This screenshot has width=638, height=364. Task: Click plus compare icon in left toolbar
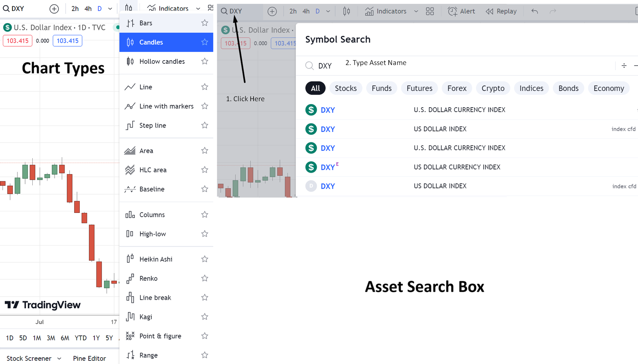(x=54, y=9)
